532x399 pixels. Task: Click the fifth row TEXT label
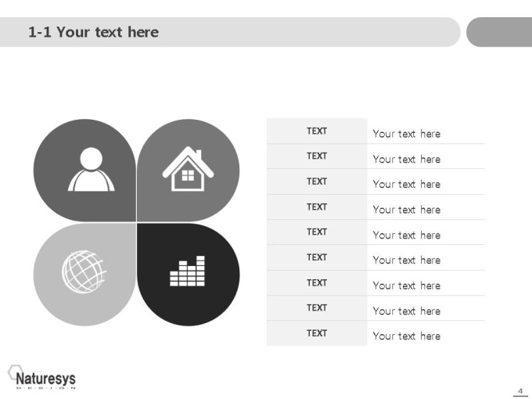tap(317, 232)
